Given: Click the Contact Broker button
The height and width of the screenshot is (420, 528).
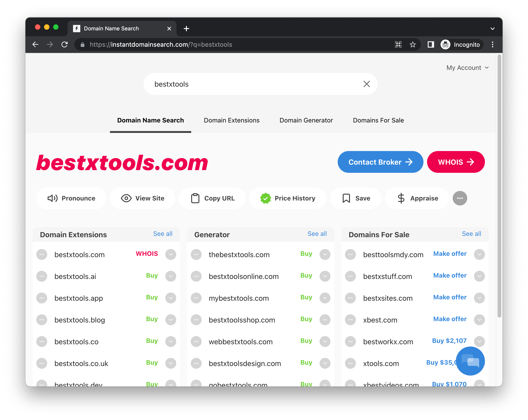Looking at the screenshot, I should pos(380,162).
